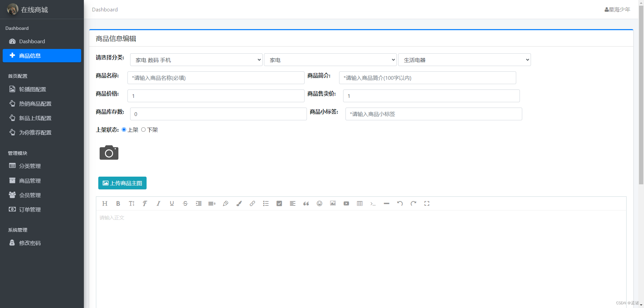This screenshot has width=644, height=308.
Task: Click the undo icon in the editor toolbar
Action: pyautogui.click(x=400, y=203)
